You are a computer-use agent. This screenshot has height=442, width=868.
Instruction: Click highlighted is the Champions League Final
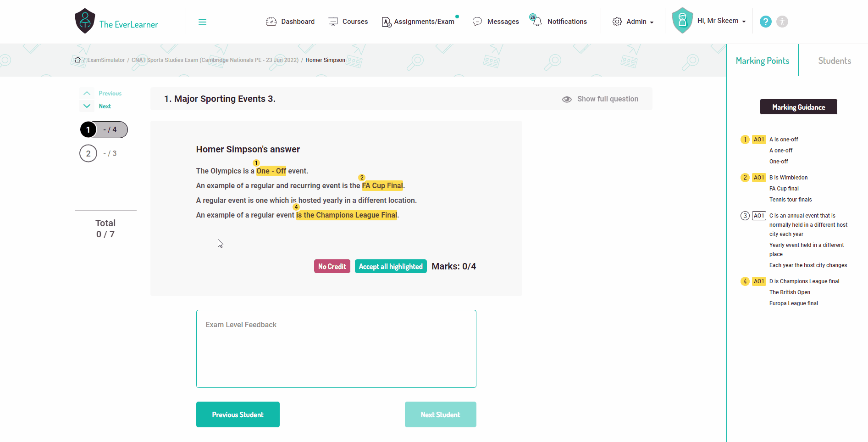pyautogui.click(x=347, y=215)
